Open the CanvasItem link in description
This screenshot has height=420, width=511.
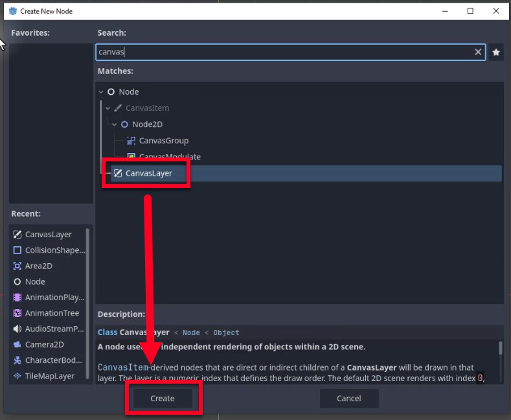[123, 367]
